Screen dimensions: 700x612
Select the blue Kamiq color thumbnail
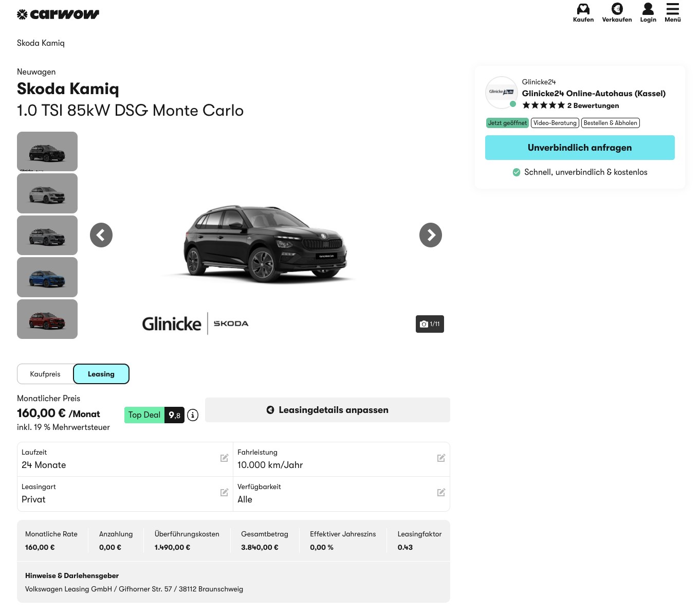pos(47,277)
